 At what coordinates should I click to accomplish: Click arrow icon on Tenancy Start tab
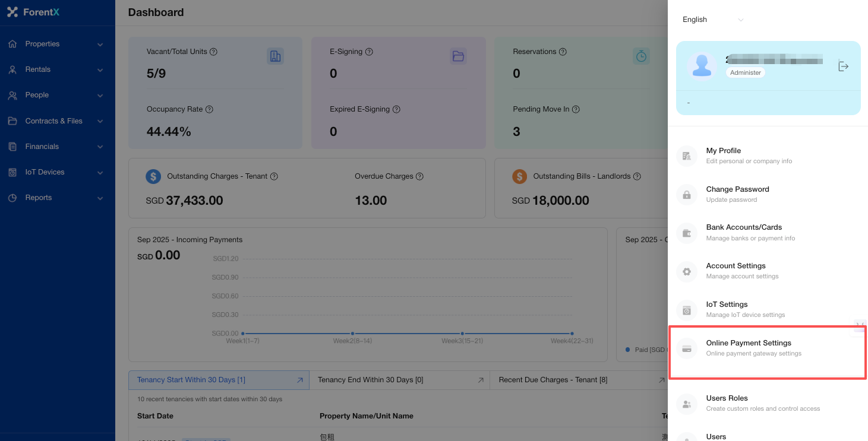click(x=300, y=380)
